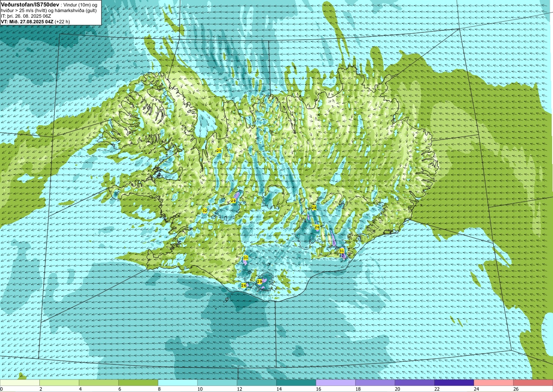Screen dimensions: 553x392
Task: Pick the 16–18 m/s lavender legend swatch
Action: (336, 383)
